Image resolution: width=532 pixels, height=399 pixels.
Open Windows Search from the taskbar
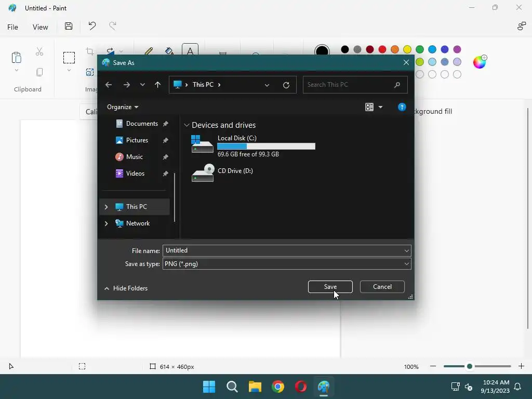tap(232, 387)
